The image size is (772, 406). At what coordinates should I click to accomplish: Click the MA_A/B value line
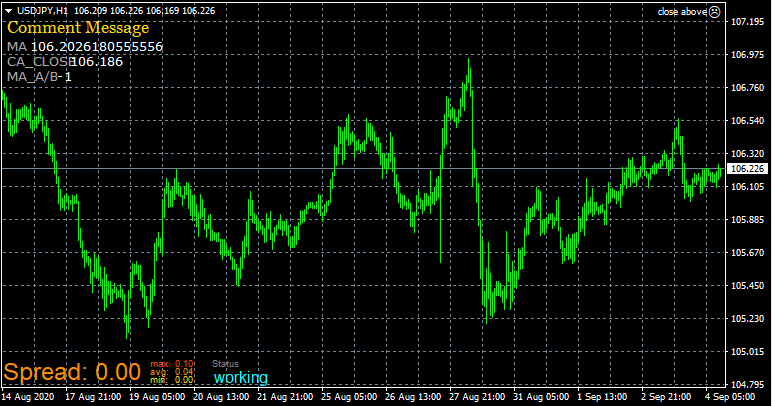(39, 76)
